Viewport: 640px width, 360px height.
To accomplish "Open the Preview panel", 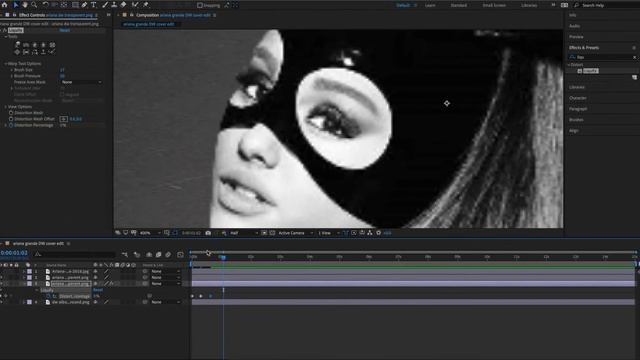I will (x=576, y=37).
